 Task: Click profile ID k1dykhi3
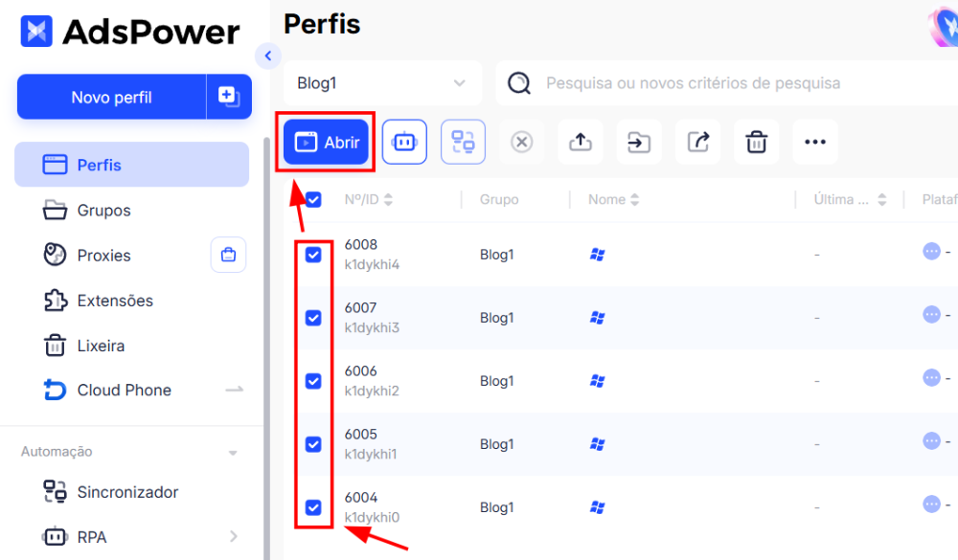click(372, 328)
